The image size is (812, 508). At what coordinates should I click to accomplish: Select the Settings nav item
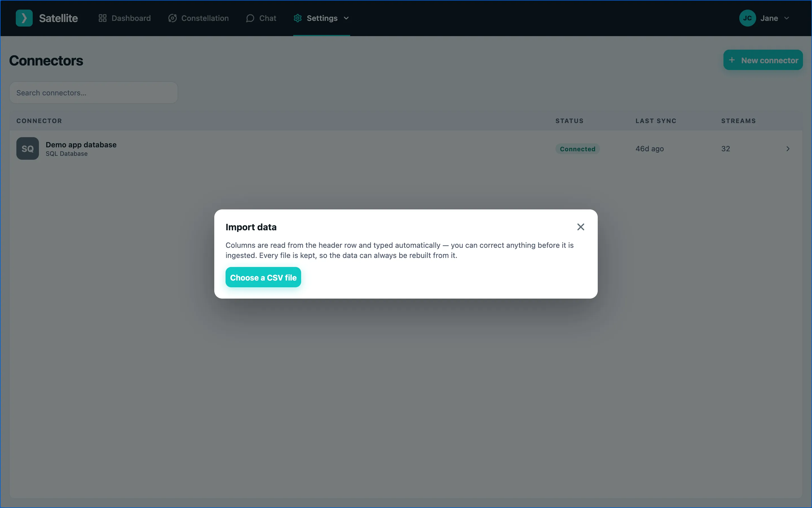pyautogui.click(x=321, y=18)
